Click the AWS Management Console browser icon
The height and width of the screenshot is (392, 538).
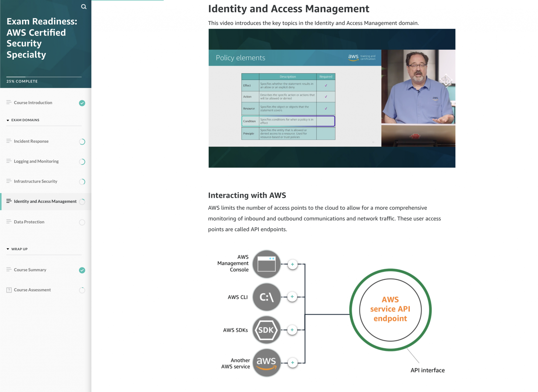(x=267, y=264)
